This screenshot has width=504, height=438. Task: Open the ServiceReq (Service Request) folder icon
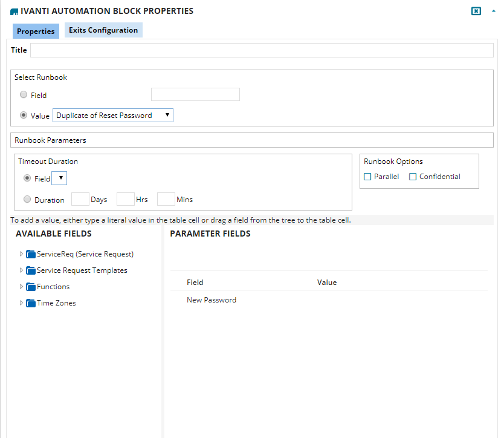tap(31, 254)
